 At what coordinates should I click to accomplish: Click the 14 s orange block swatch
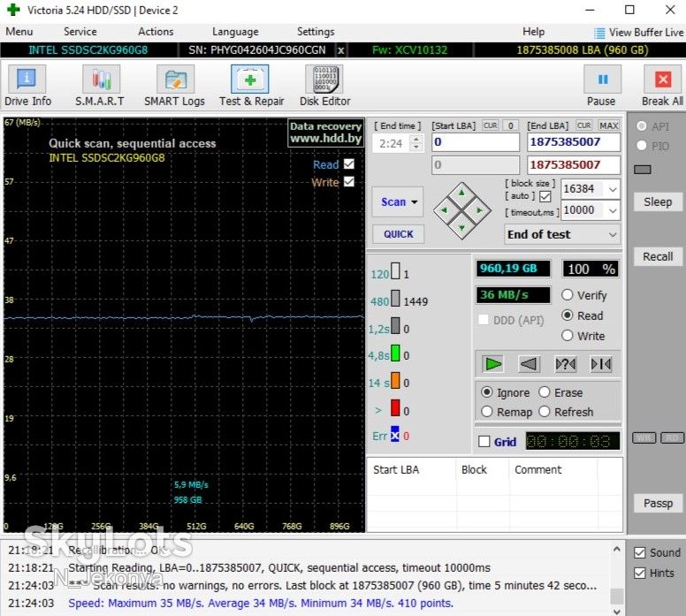click(395, 380)
